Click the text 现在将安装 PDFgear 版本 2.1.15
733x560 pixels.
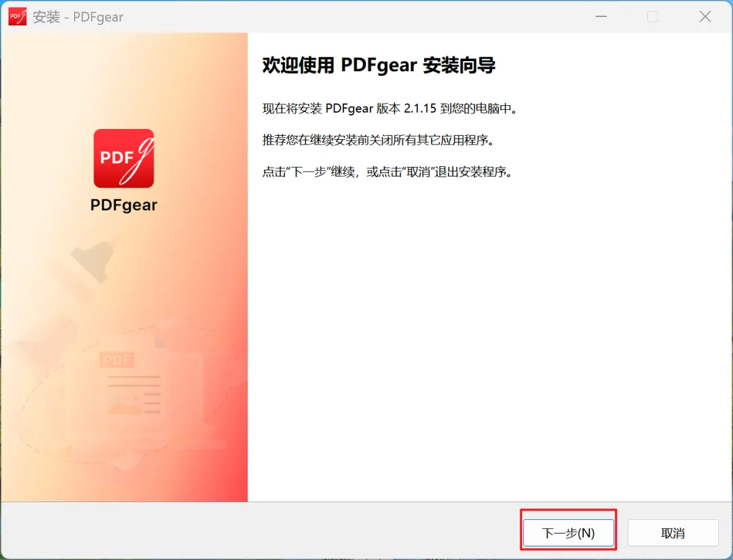coord(350,109)
